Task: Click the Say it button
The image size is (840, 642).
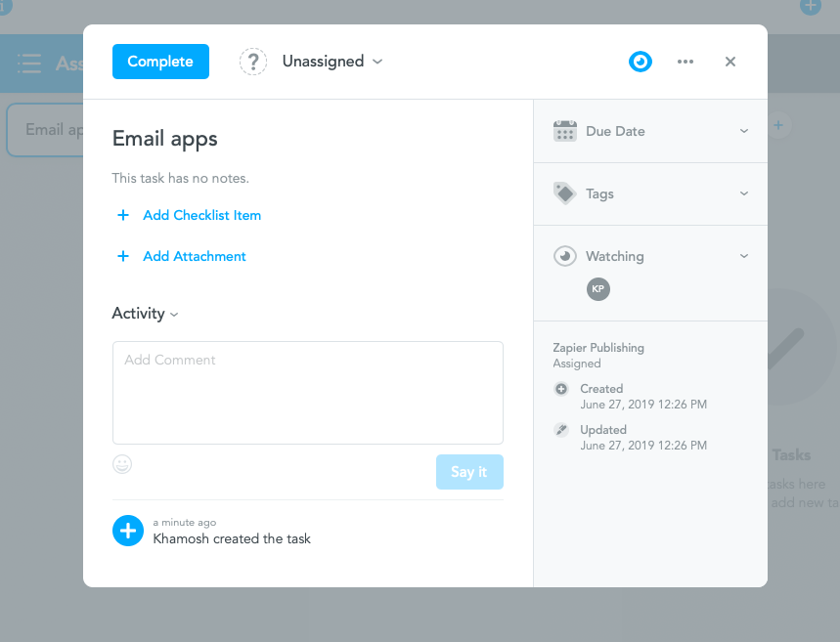Action: click(x=469, y=472)
